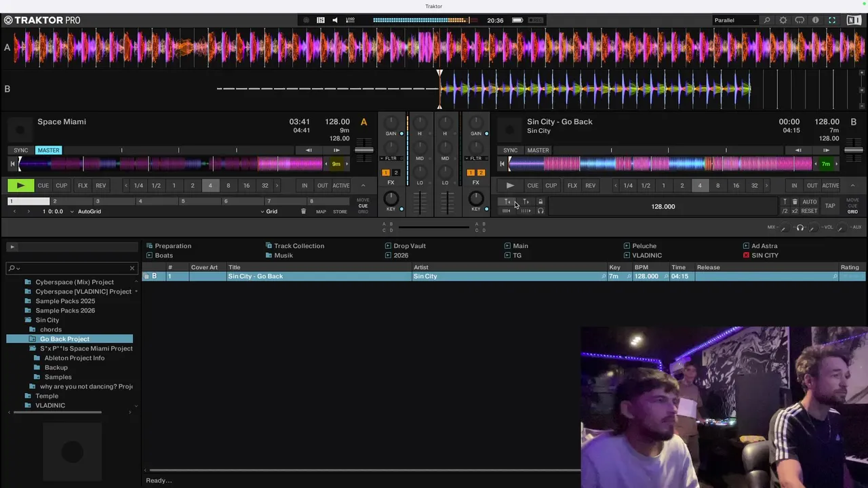Toggle SYNC on Deck A
The image size is (868, 488).
click(21, 150)
